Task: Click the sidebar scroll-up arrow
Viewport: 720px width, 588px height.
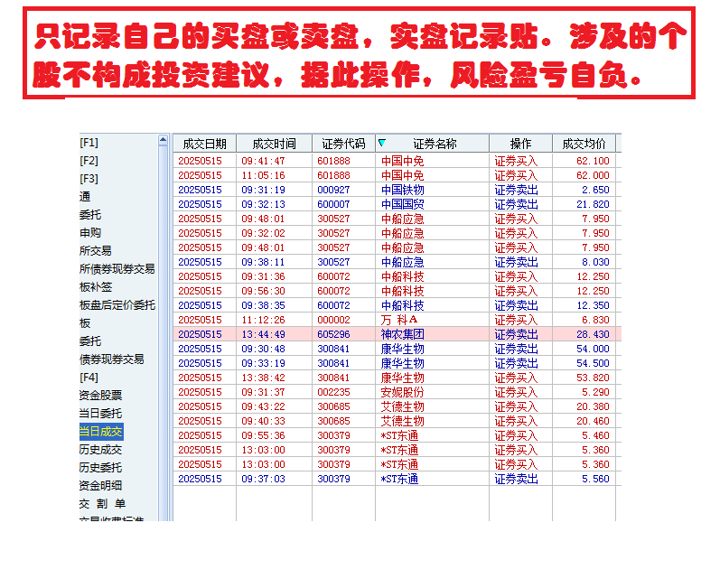Action: tap(163, 140)
